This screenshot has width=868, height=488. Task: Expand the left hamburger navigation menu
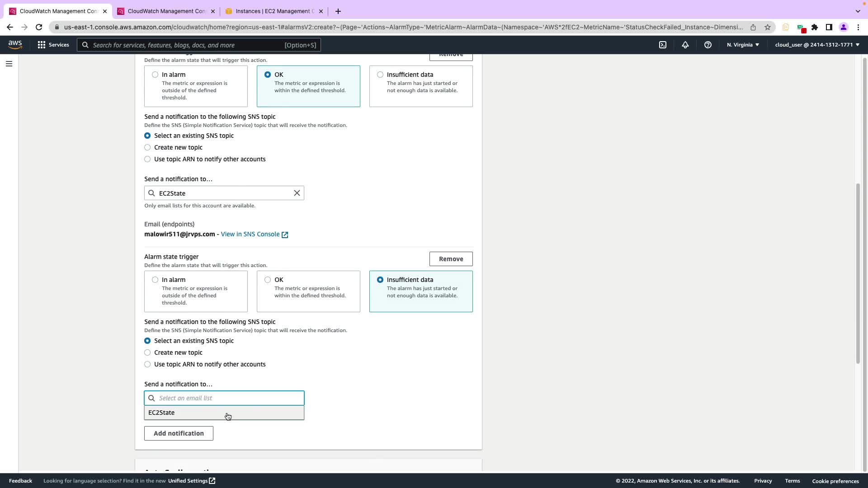point(9,64)
